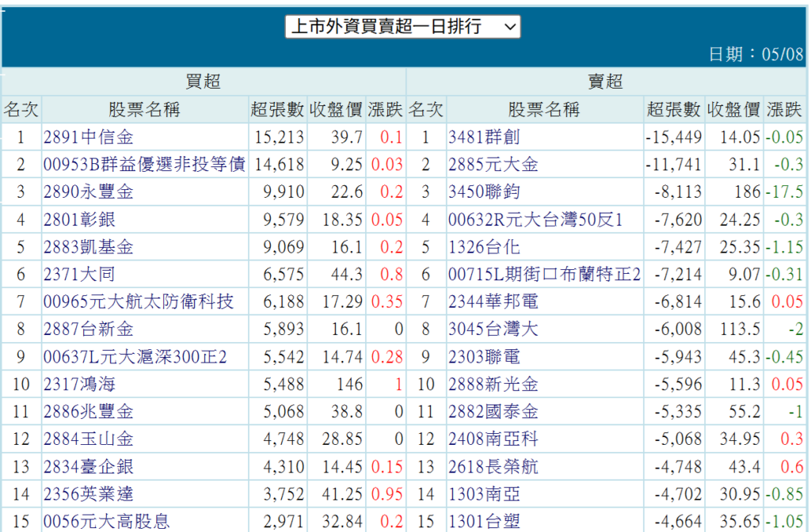Click the 0.28 change value for 元大滬深300正2
The height and width of the screenshot is (532, 811).
pos(386,357)
